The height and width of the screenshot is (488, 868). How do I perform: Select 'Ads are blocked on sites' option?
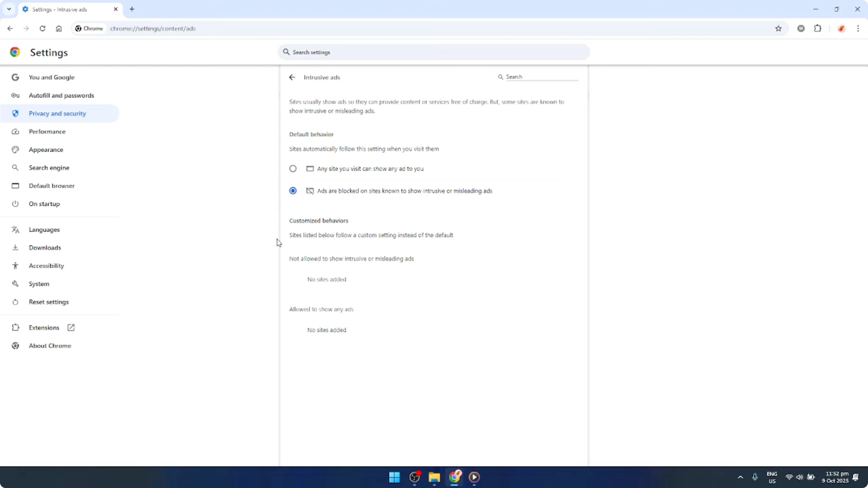(x=292, y=191)
